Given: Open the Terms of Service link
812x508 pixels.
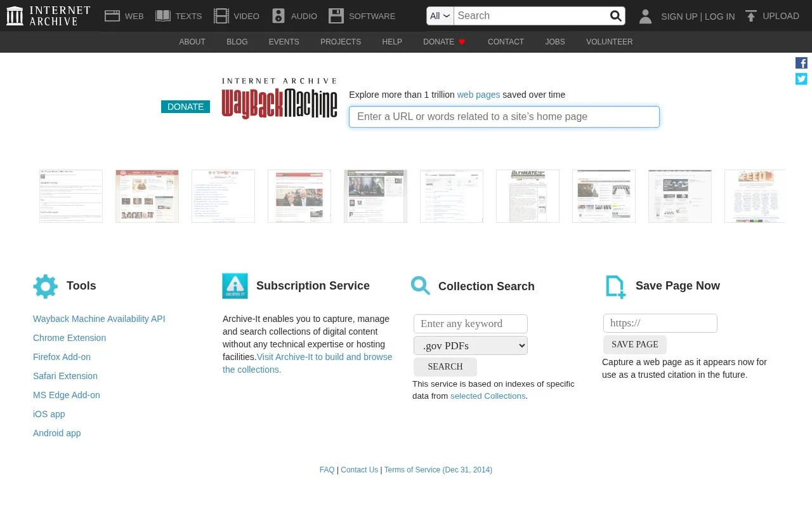Looking at the screenshot, I should pyautogui.click(x=438, y=470).
